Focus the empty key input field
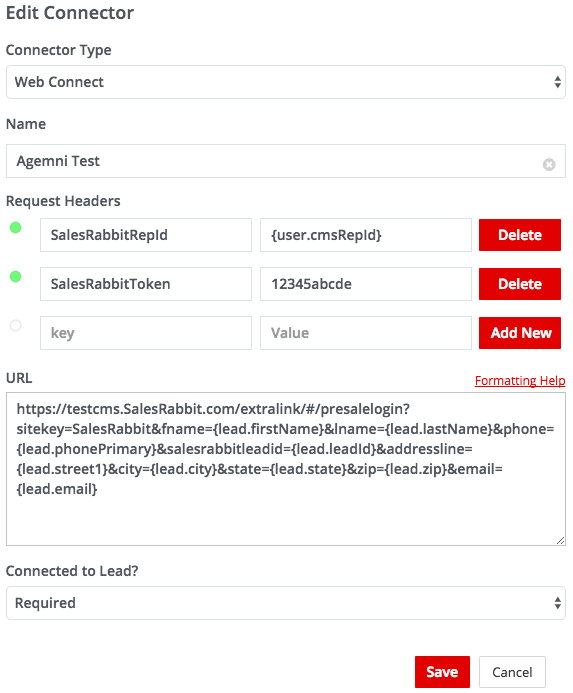 click(x=146, y=333)
